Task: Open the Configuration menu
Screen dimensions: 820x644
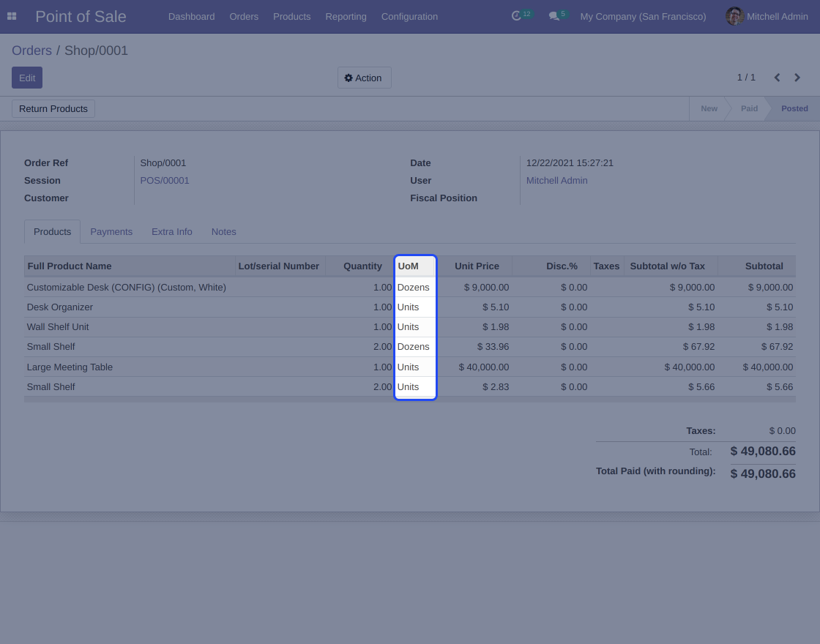Action: pos(409,16)
